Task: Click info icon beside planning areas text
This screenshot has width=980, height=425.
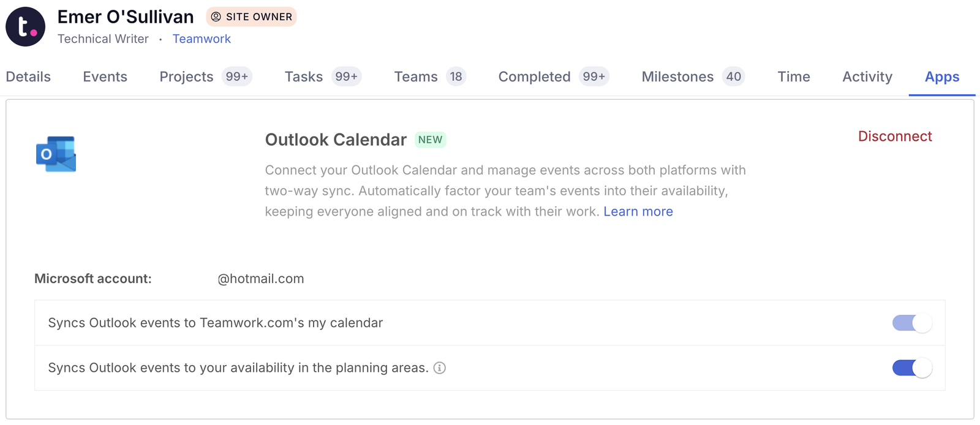Action: click(439, 368)
